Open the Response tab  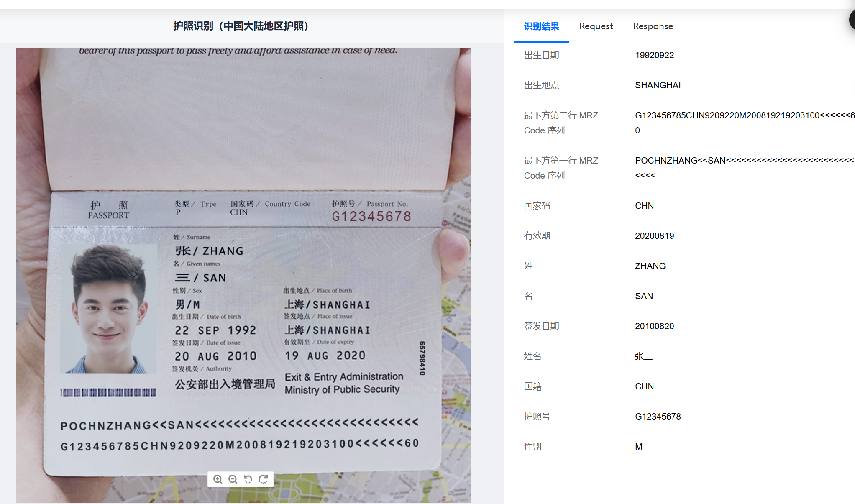pos(653,26)
